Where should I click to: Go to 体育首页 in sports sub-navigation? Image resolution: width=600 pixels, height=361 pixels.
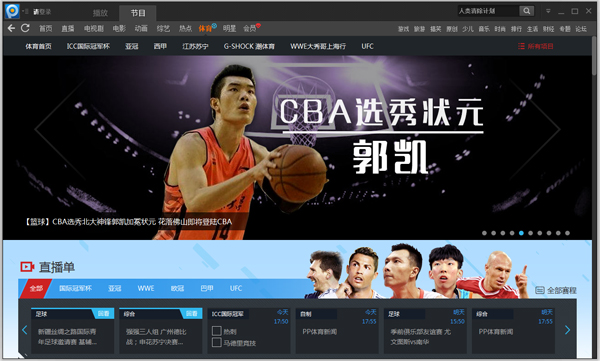[38, 46]
